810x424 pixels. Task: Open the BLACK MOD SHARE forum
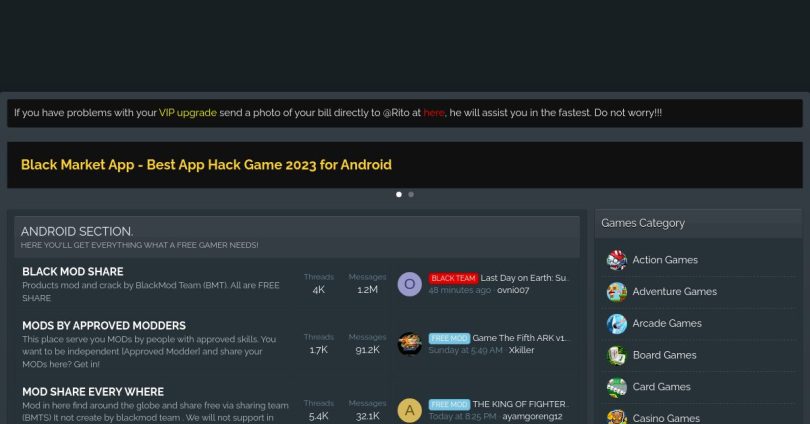tap(73, 272)
